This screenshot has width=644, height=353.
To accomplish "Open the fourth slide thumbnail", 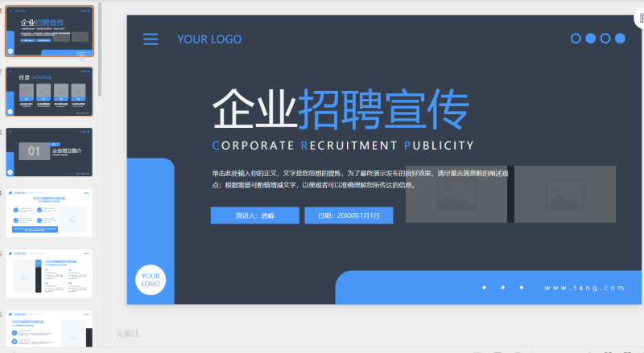I will pos(49,213).
